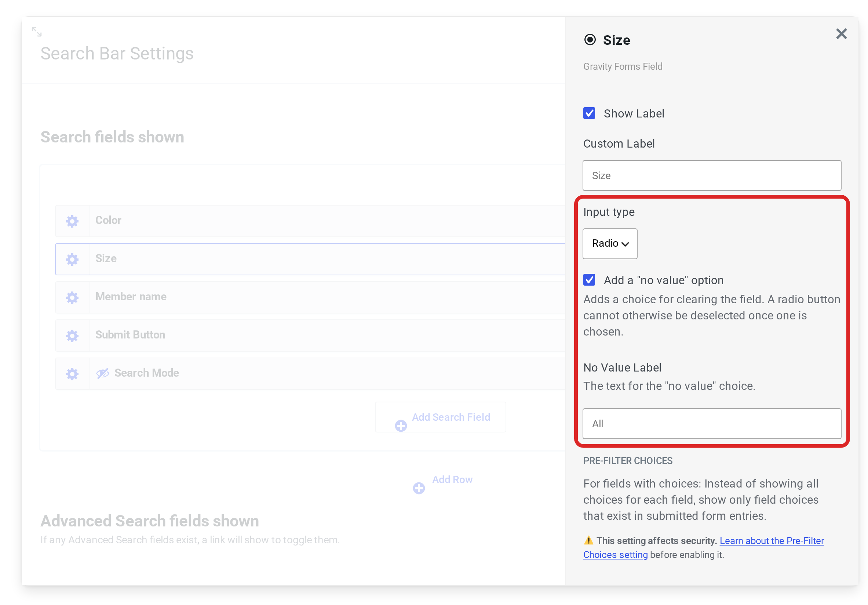Open settings gear for Size field

(72, 259)
